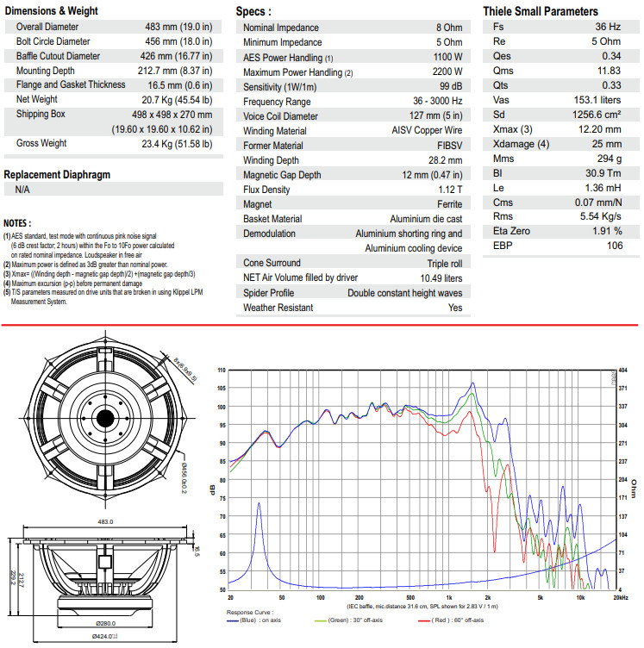Click Sd value '1256.6 cm²'
This screenshot has height=648, width=644.
click(x=597, y=115)
